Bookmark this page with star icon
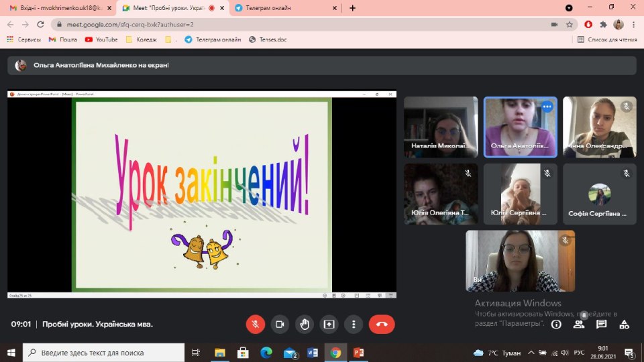Image resolution: width=644 pixels, height=362 pixels. pos(570,24)
